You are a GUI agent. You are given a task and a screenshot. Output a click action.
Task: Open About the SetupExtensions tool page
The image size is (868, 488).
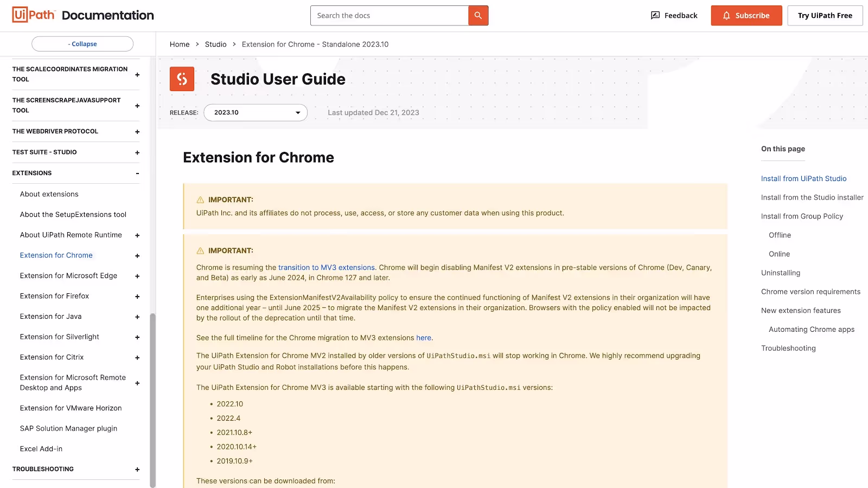[73, 215]
